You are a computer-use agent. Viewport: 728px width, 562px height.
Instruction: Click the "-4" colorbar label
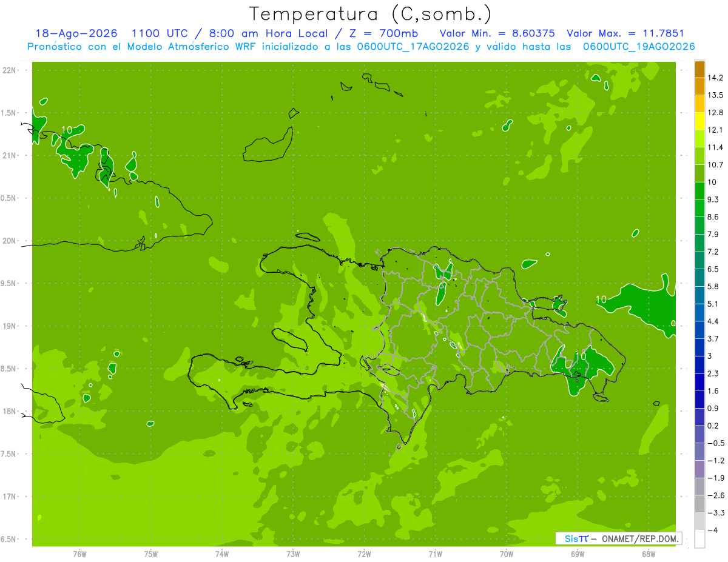click(712, 530)
